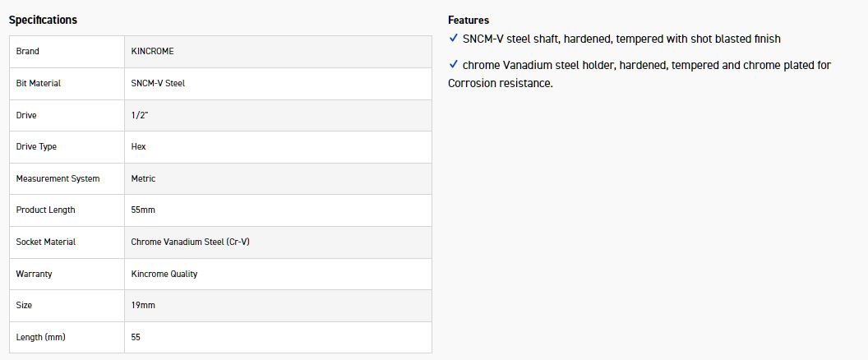Click the Warranty row label

coord(34,274)
